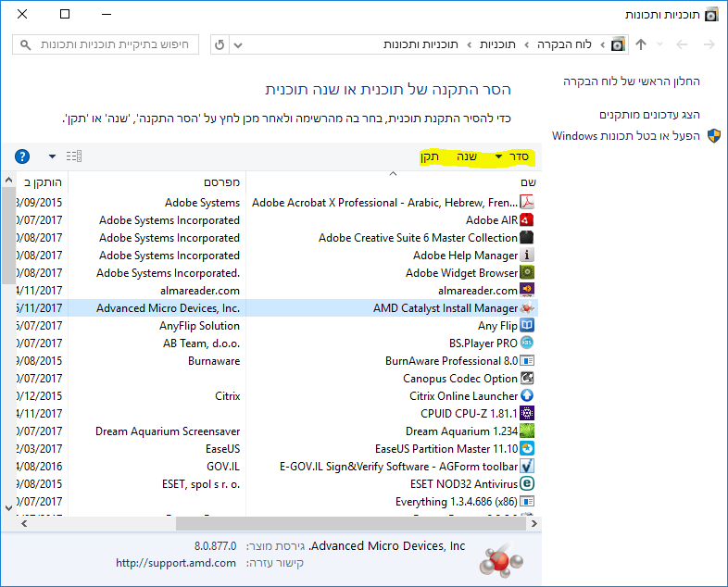Click the Burnaware publisher cell
This screenshot has height=587, width=728.
[x=214, y=361]
